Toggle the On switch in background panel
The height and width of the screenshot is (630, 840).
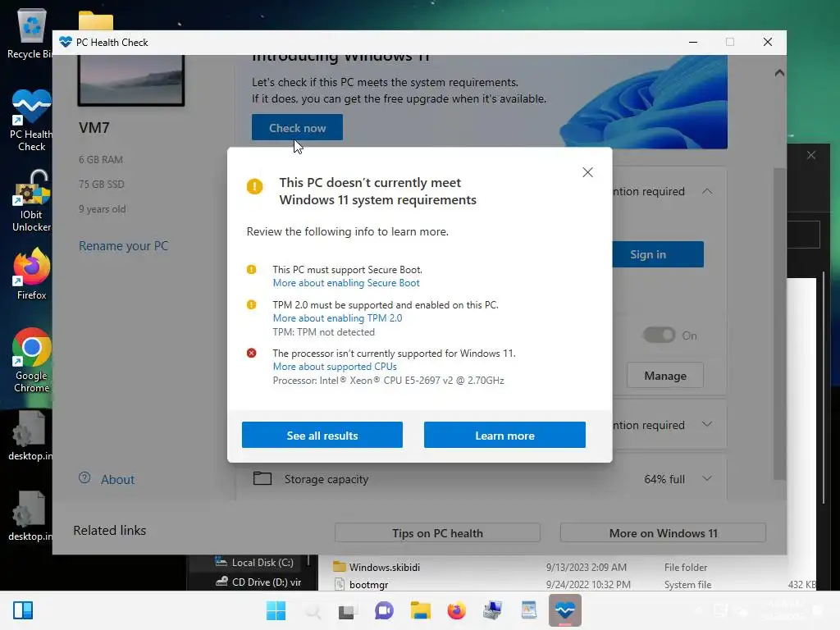(659, 336)
